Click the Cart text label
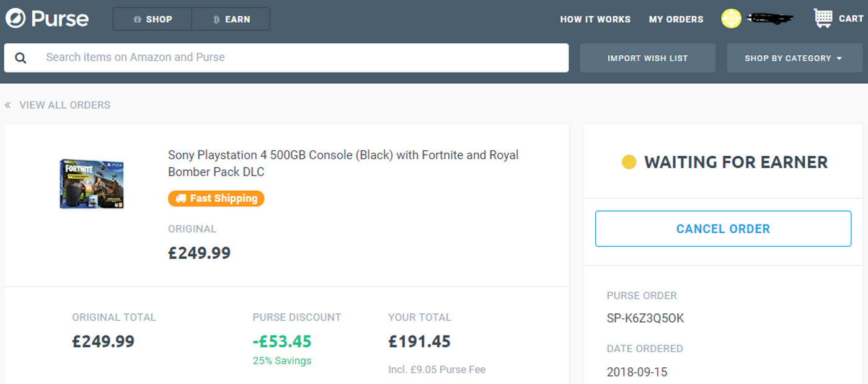The width and height of the screenshot is (868, 384). pos(851,19)
